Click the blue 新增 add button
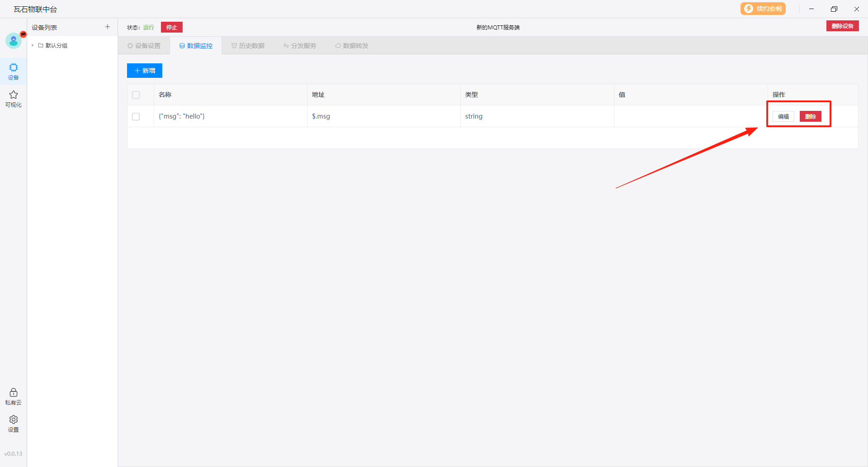Screen dimensions: 868x467 145,71
